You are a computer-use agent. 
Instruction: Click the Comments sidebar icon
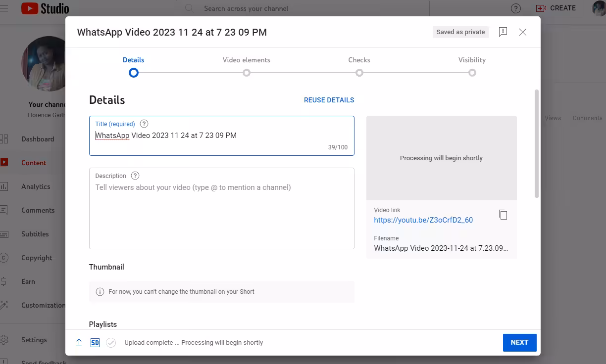point(3,210)
